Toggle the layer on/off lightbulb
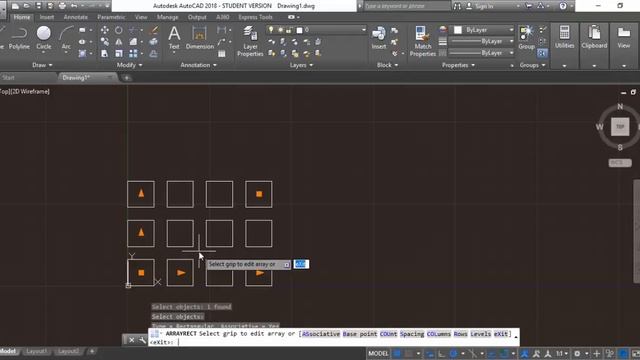This screenshot has width=640, height=360. 271,30
